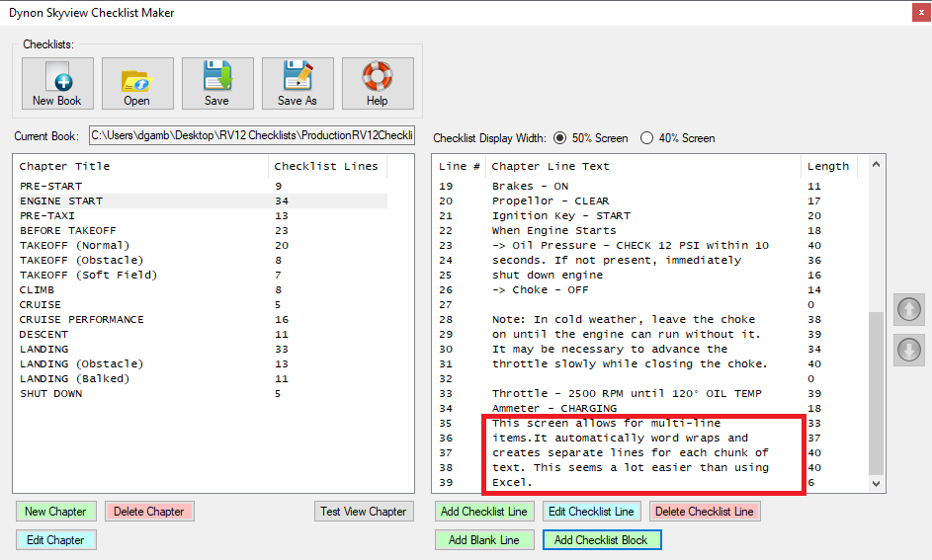Click Add Blank Line button
This screenshot has height=560, width=932.
coord(484,540)
